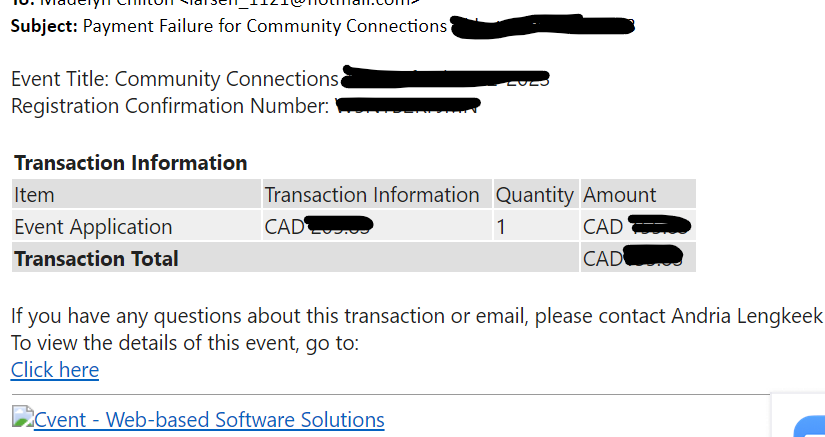
Task: Click the bold 'Transaction Information' heading above the table
Action: pyautogui.click(x=130, y=163)
